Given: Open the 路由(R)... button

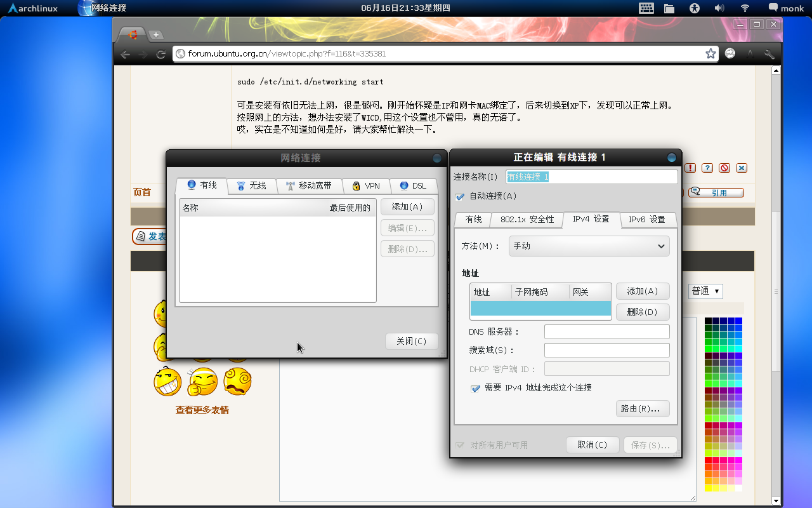Looking at the screenshot, I should [643, 408].
